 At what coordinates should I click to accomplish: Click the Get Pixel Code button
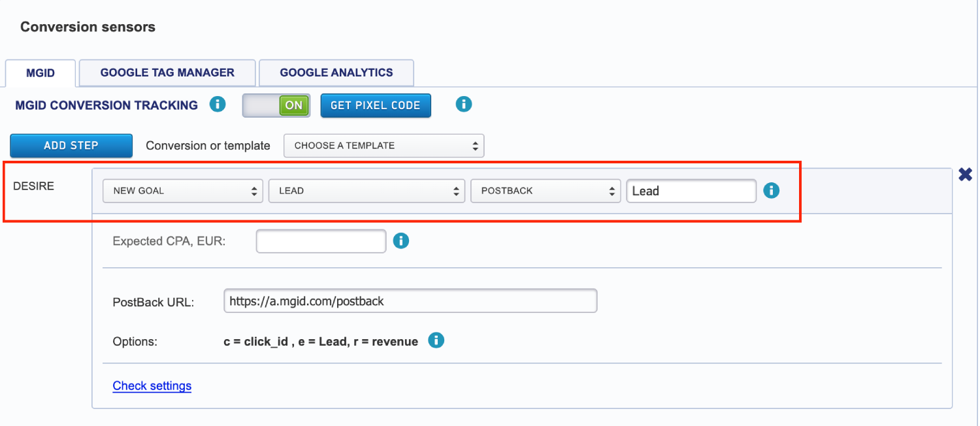click(376, 105)
